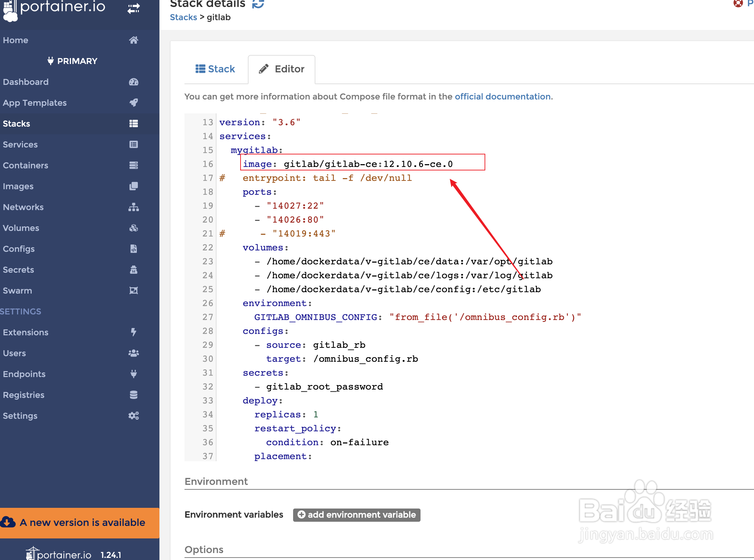This screenshot has width=754, height=560.
Task: Click the target: /omnibus_config.rb line
Action: [342, 359]
